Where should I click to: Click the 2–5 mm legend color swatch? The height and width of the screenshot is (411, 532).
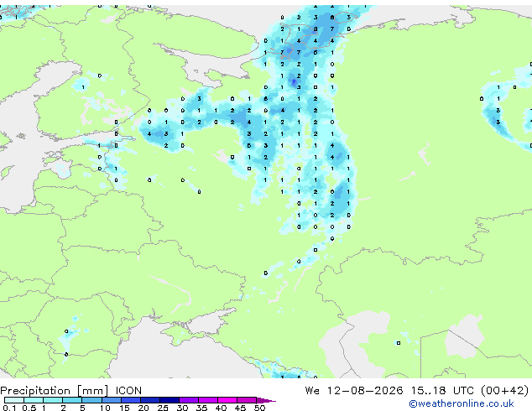point(72,400)
